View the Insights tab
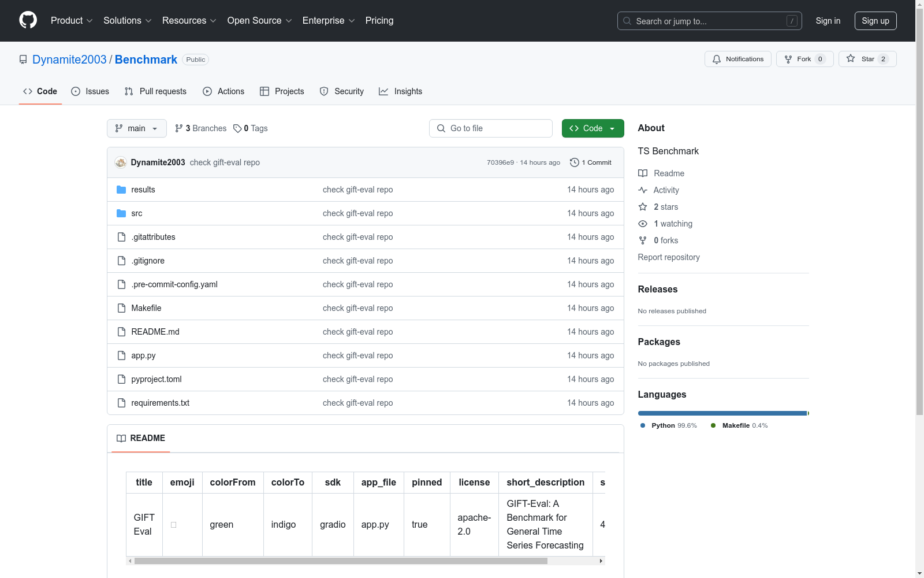This screenshot has width=924, height=578. click(x=401, y=91)
